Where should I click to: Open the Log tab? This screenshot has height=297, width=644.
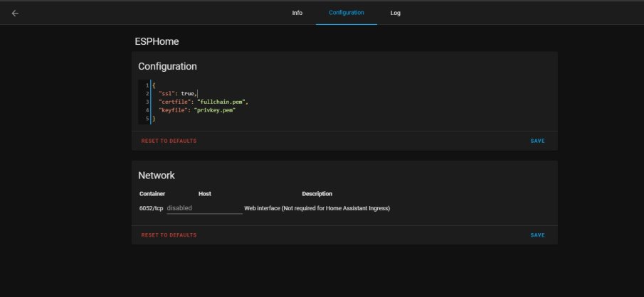(396, 13)
